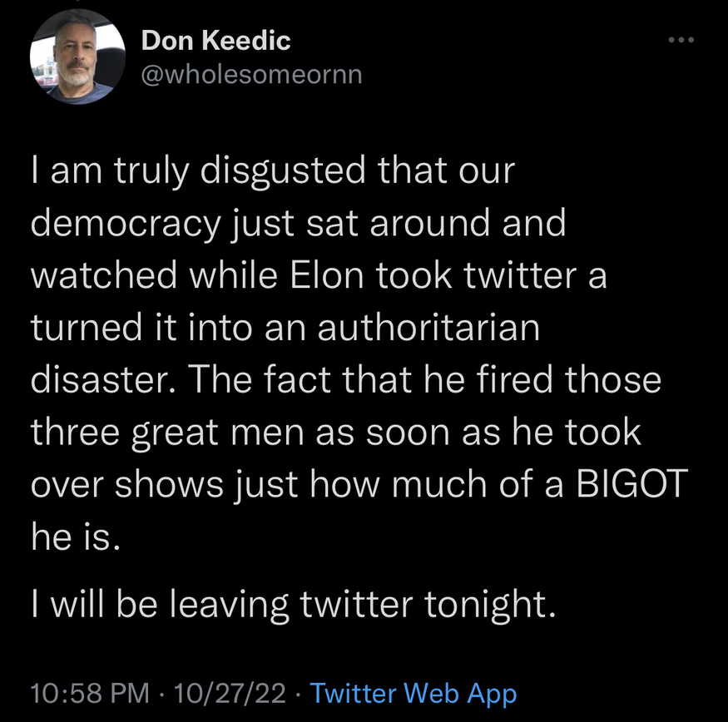Click the @wholesomeornn handle
728x722 pixels.
click(252, 74)
